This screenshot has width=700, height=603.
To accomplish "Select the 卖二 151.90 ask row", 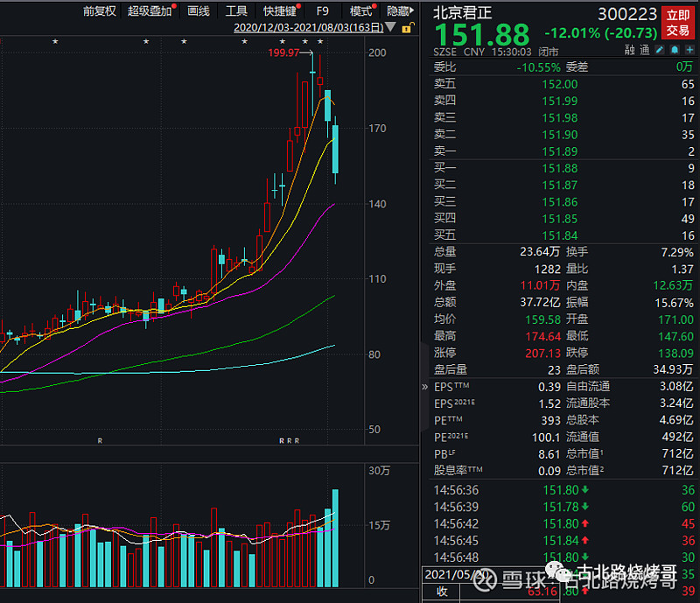I will [563, 135].
